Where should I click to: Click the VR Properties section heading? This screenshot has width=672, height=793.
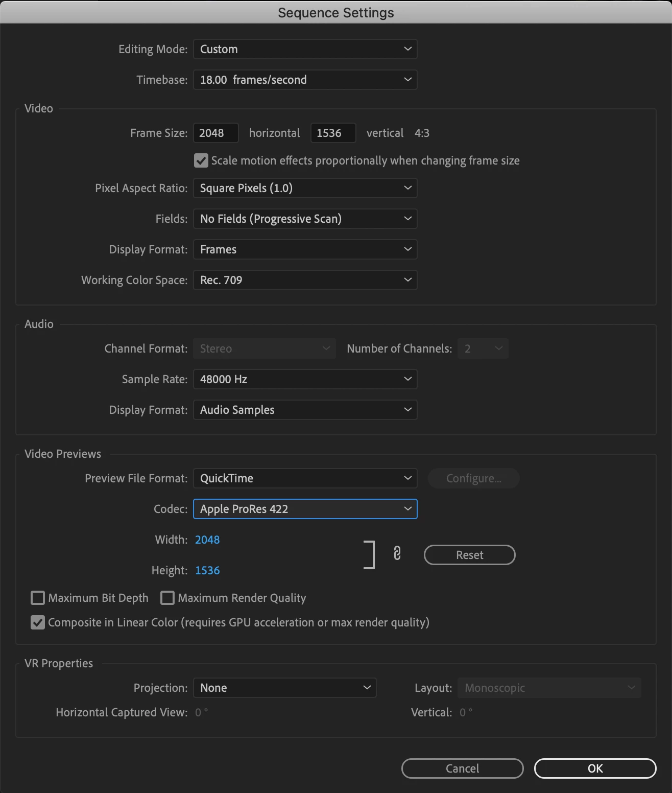59,663
